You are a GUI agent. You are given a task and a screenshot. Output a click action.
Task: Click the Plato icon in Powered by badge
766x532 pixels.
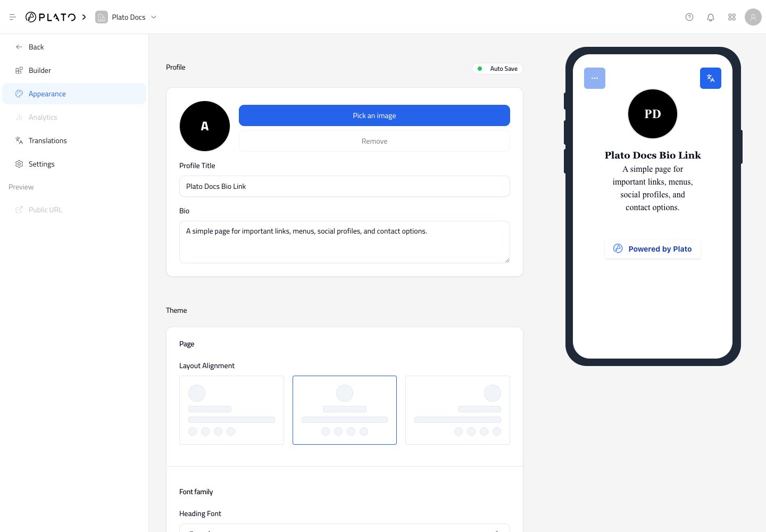[x=618, y=248]
